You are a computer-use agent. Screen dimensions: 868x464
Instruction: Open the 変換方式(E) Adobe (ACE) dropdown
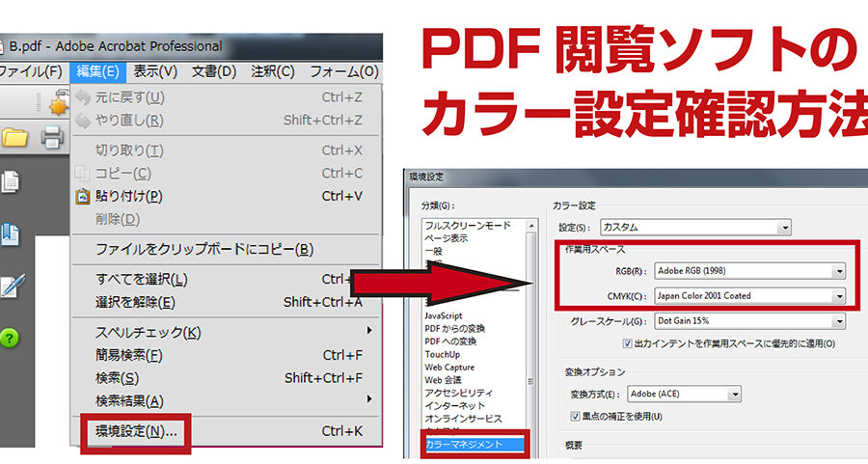pos(684,394)
